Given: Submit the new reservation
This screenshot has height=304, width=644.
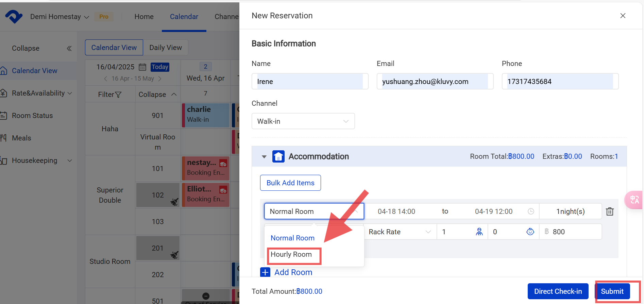Looking at the screenshot, I should 612,291.
